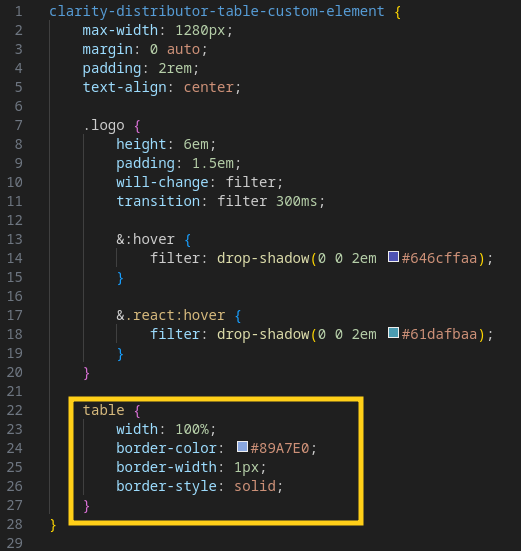Click the 2rem padding value
Image resolution: width=521 pixels, height=551 pixels.
[x=175, y=69]
